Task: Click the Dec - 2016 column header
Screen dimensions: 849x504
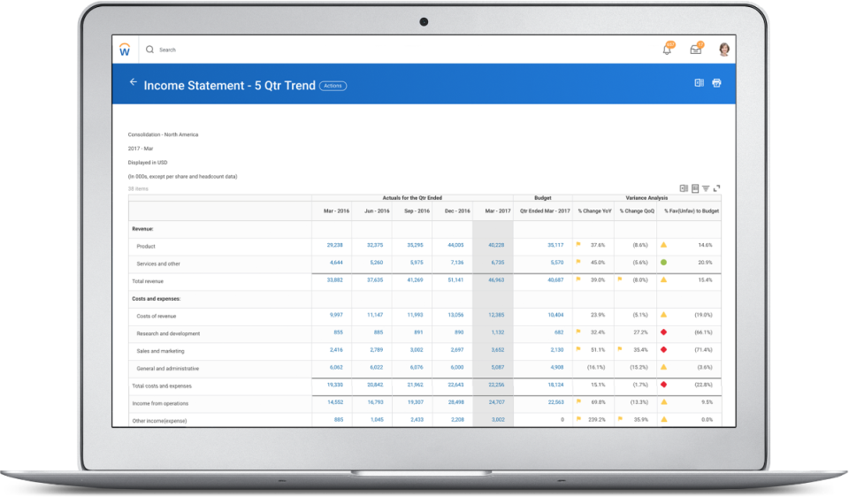Action: coord(457,211)
